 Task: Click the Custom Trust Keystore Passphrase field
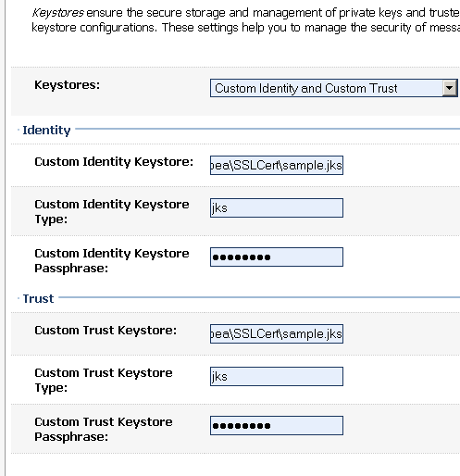(x=277, y=426)
